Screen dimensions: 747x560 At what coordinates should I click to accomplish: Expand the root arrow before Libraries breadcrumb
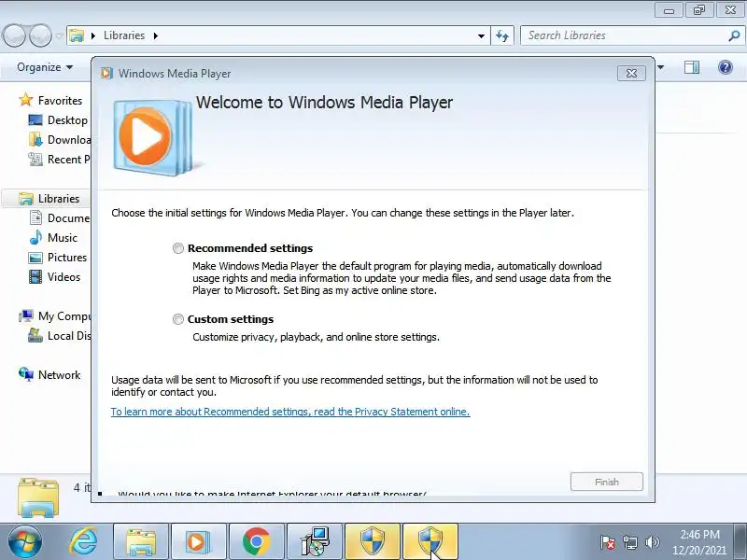coord(93,35)
